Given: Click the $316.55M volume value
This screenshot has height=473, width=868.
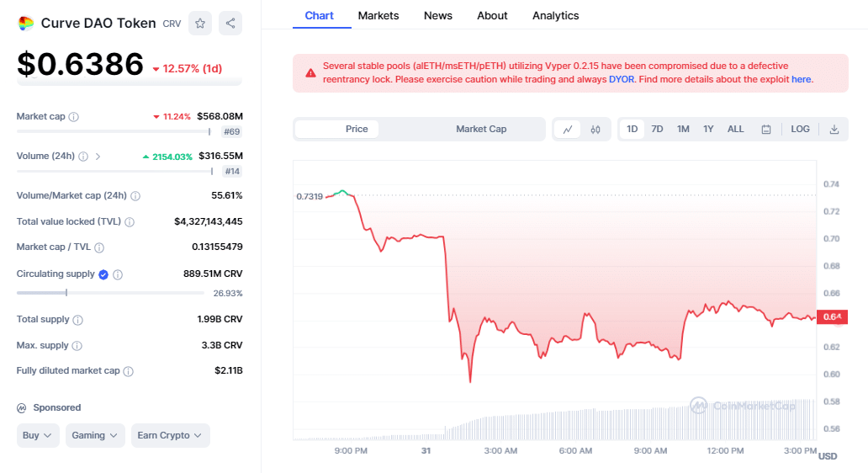Looking at the screenshot, I should tap(220, 157).
